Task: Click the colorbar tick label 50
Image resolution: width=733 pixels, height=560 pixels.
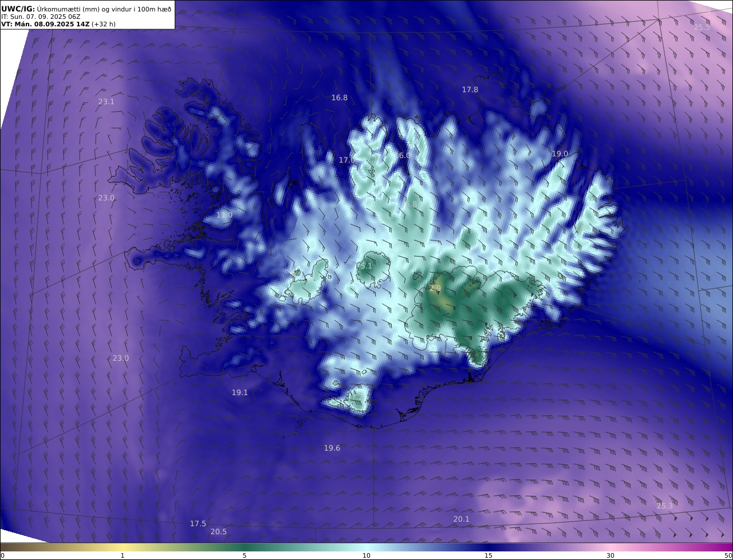Action: click(x=728, y=555)
